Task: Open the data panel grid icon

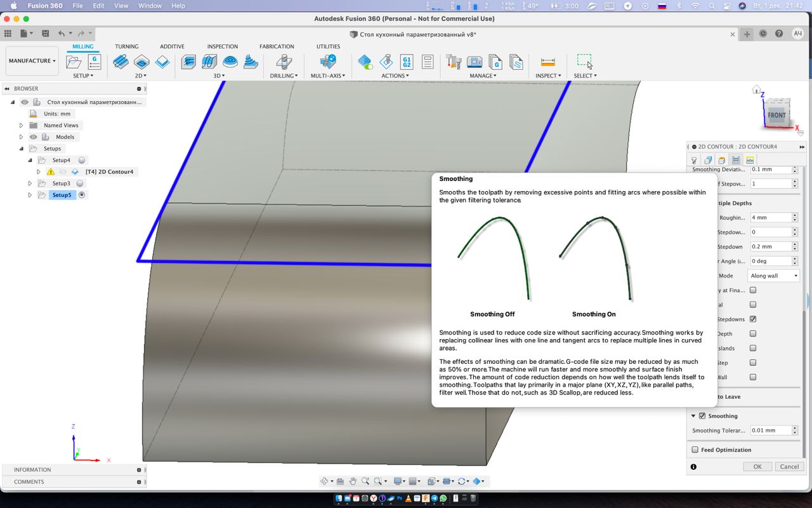Action: (8, 34)
